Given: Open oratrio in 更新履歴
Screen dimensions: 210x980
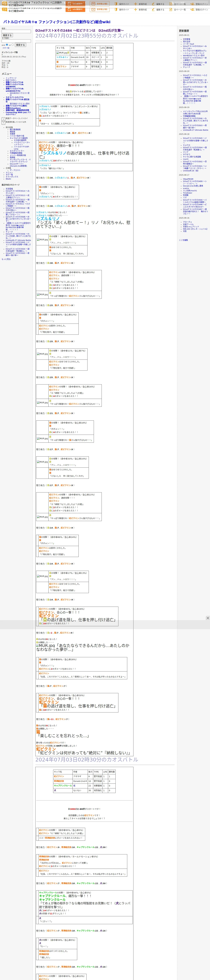Looking at the screenshot, I should (186, 188).
